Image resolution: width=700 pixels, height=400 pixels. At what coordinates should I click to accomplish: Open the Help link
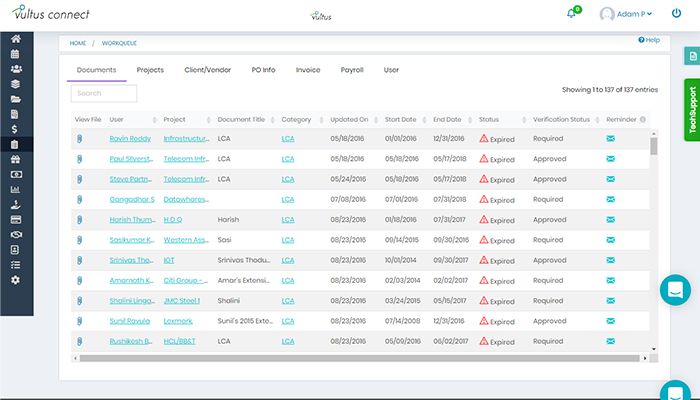(x=649, y=40)
